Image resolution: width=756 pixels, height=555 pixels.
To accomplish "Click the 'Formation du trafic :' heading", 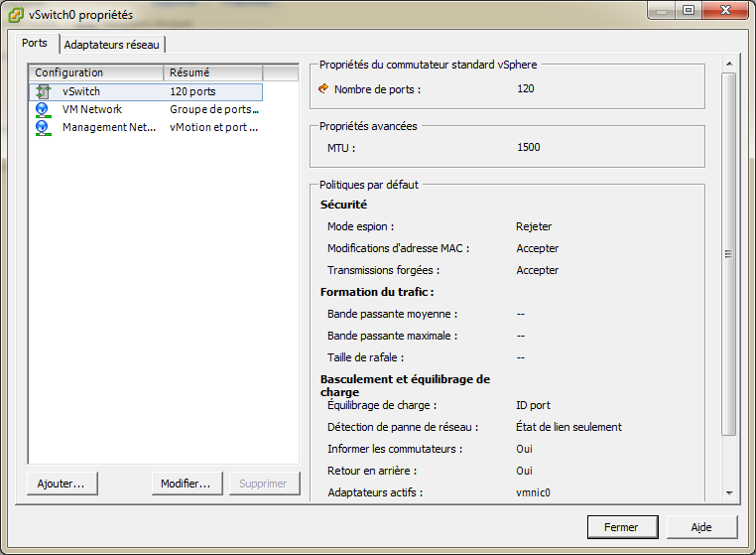I will click(377, 292).
